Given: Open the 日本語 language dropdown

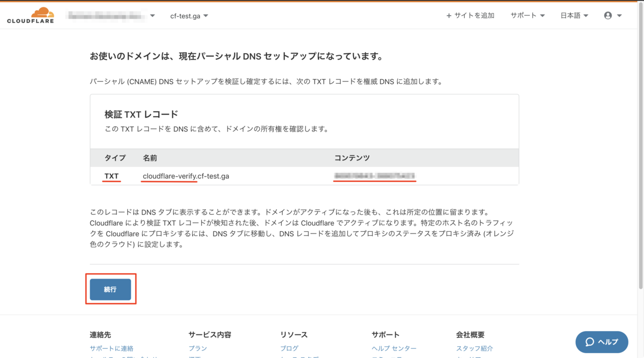Looking at the screenshot, I should (574, 16).
